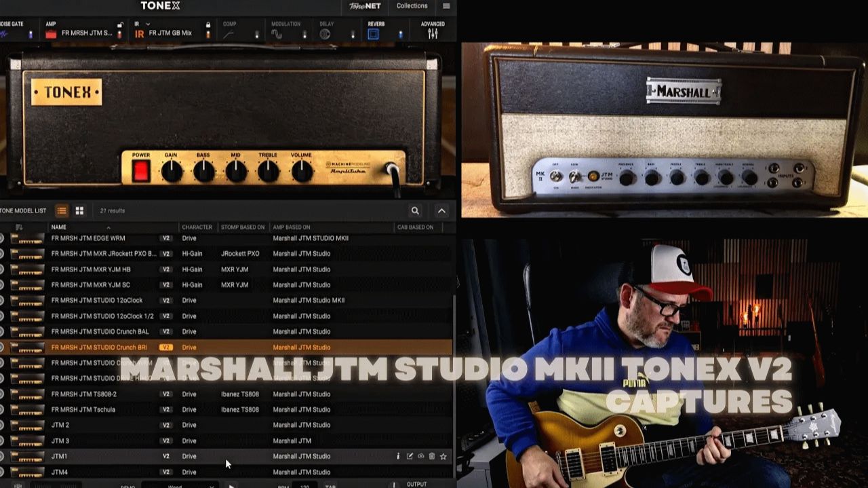Switch to list view in Tone Model List

[62, 210]
